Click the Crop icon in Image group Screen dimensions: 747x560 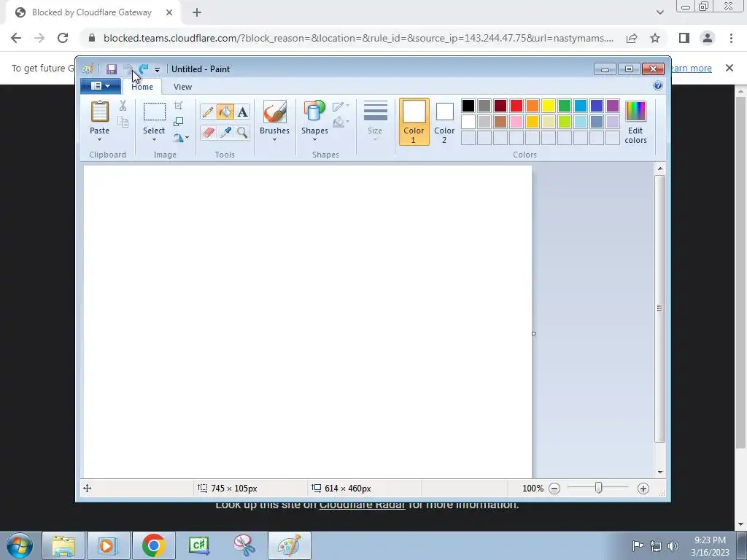178,105
